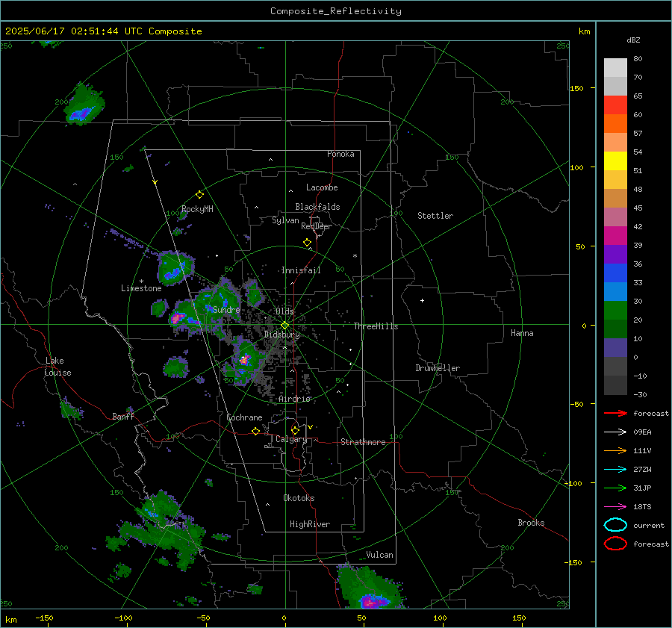Click the Calgary city label

click(291, 439)
